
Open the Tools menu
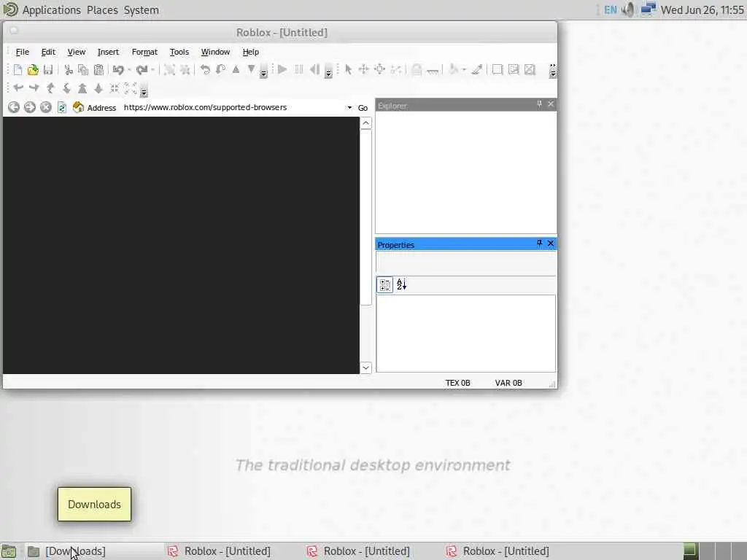tap(179, 52)
